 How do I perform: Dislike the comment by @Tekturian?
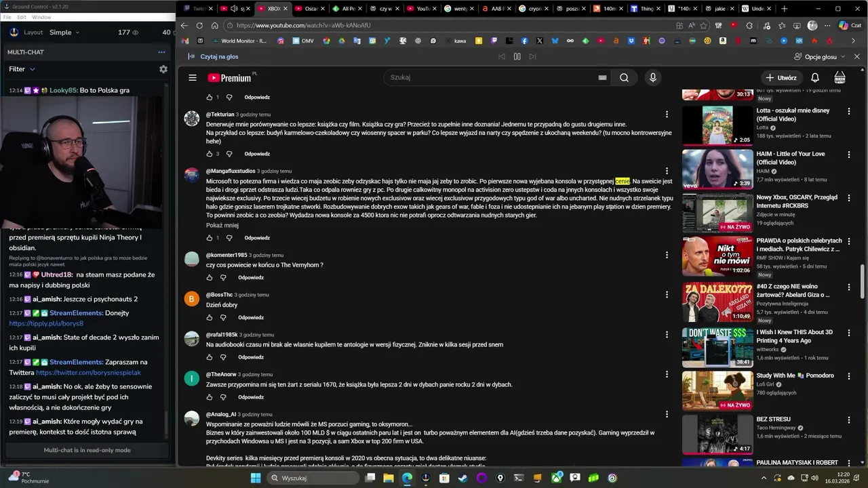click(229, 154)
